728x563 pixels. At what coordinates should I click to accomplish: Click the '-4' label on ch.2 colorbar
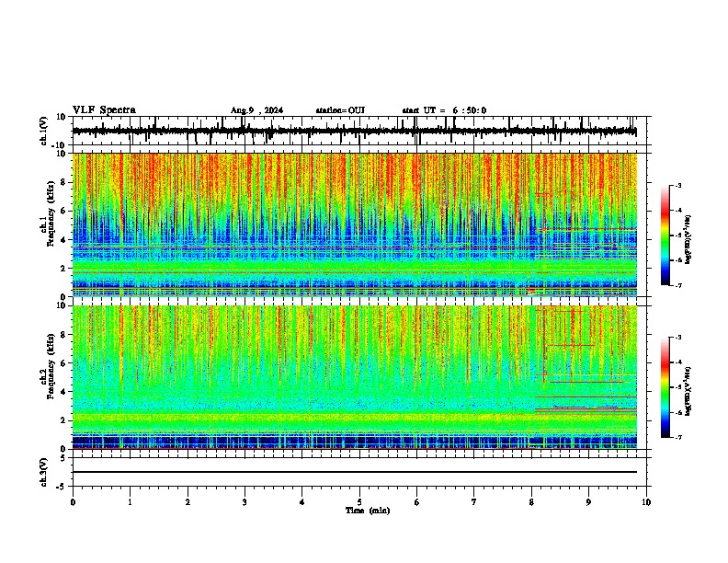click(678, 362)
